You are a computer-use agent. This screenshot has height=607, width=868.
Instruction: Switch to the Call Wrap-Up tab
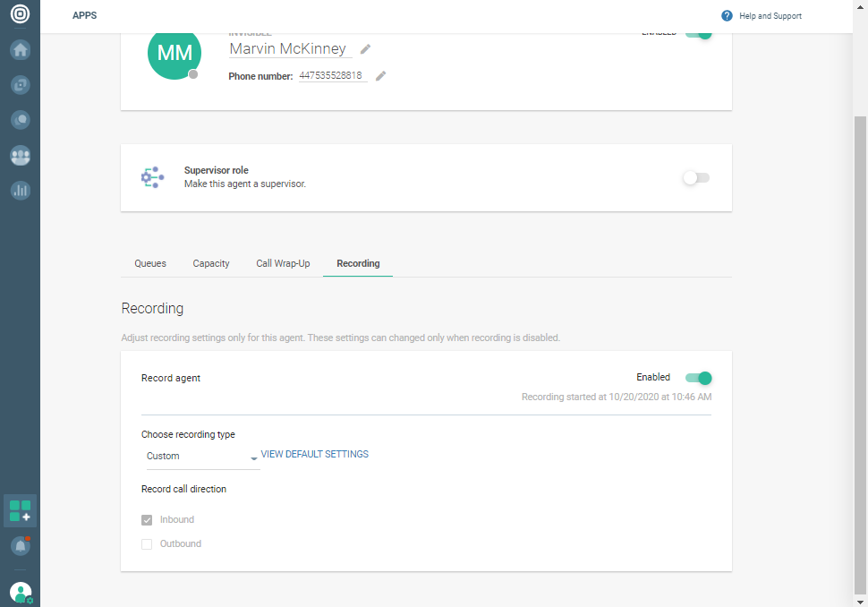coord(283,264)
